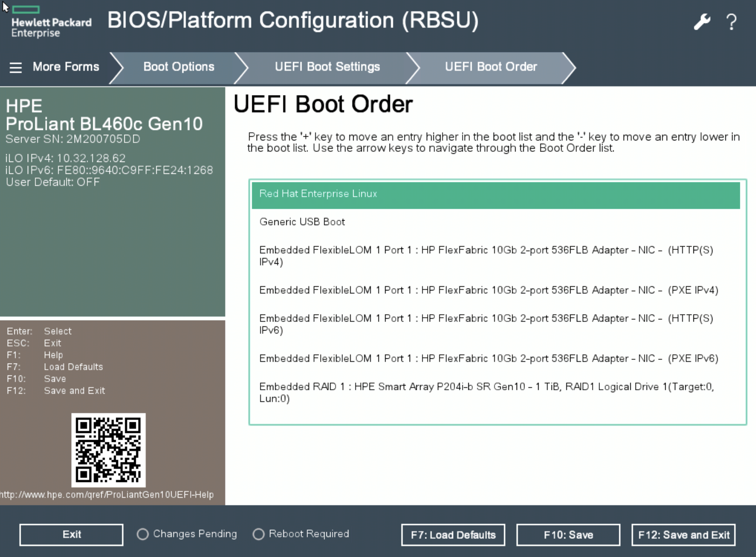Click the UEFI Boot Order page heading
The image size is (756, 557).
click(x=323, y=104)
